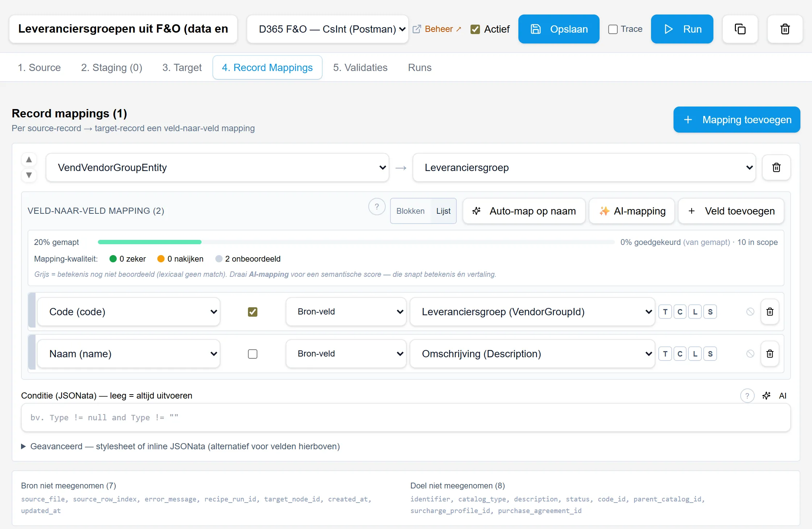The image size is (812, 529).
Task: Click the Opslaan button
Action: (559, 29)
